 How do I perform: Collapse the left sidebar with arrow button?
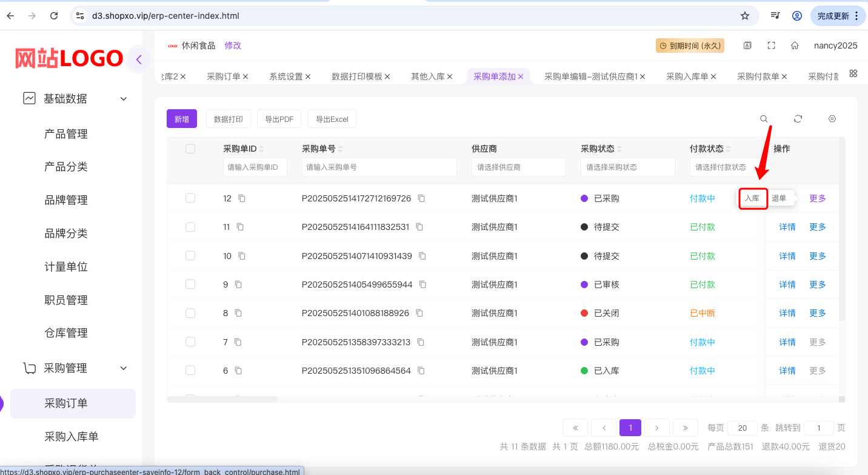coord(139,59)
